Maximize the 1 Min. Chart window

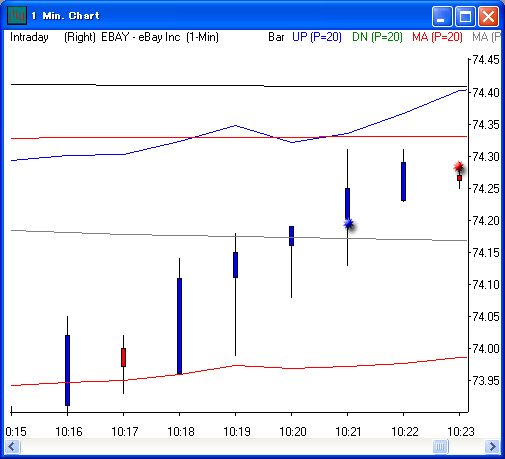465,16
